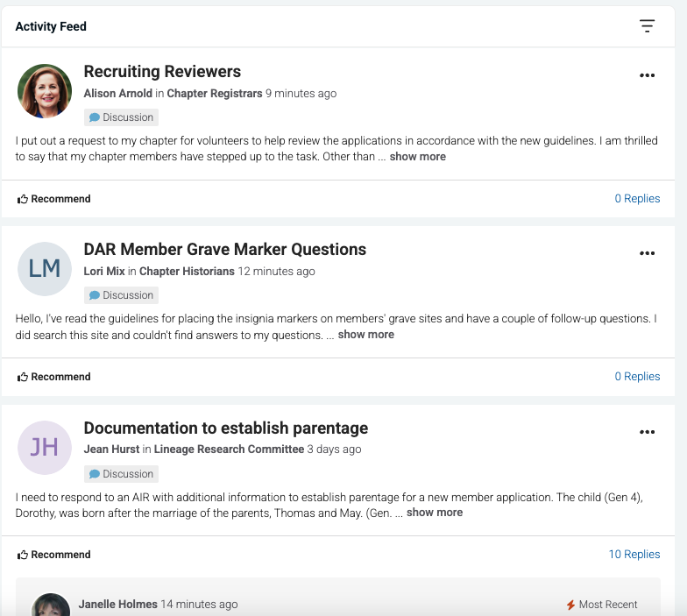Open options menu for Recruiting Reviewers post
Image resolution: width=687 pixels, height=616 pixels.
647,75
